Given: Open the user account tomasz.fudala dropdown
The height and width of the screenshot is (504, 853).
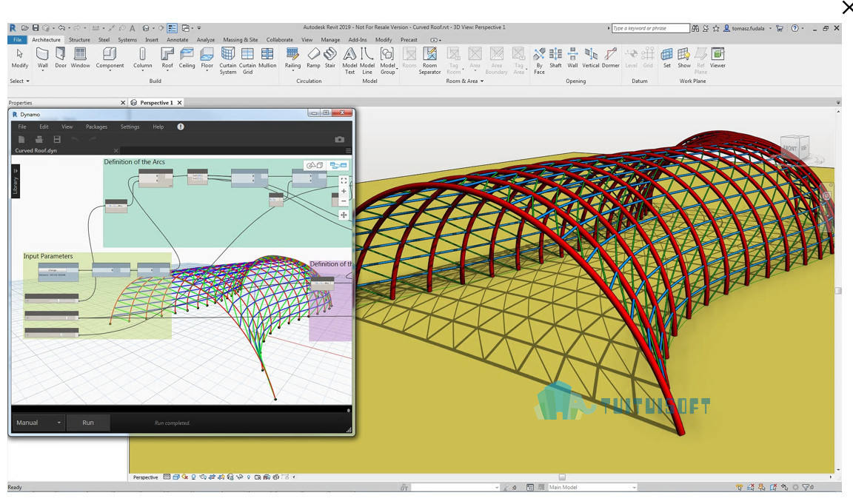Looking at the screenshot, I should (x=748, y=28).
